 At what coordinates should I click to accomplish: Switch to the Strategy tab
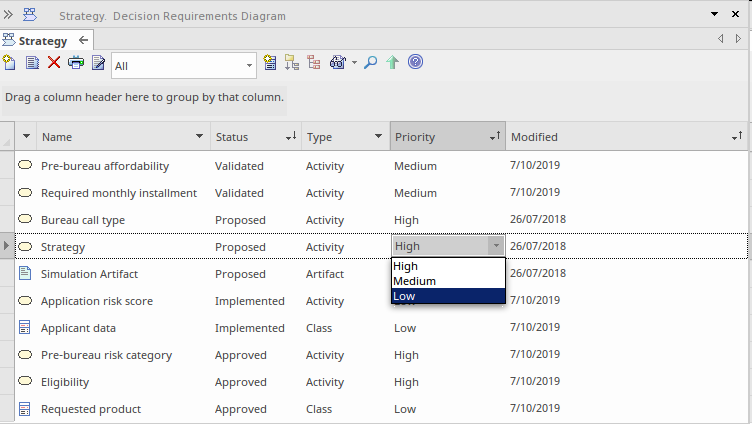[42, 41]
